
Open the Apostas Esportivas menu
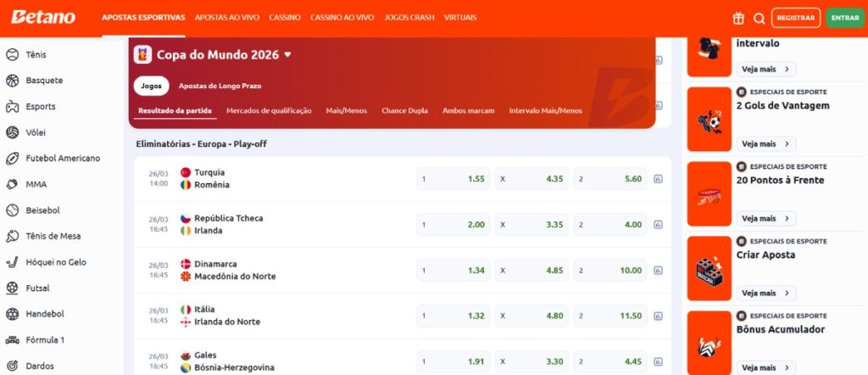tap(143, 18)
